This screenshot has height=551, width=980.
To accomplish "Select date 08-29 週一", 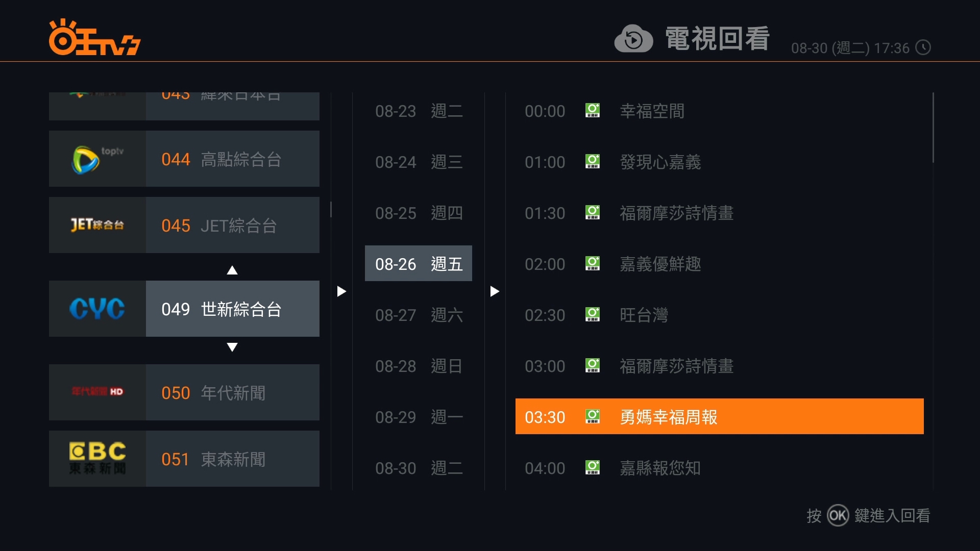I will pyautogui.click(x=419, y=417).
